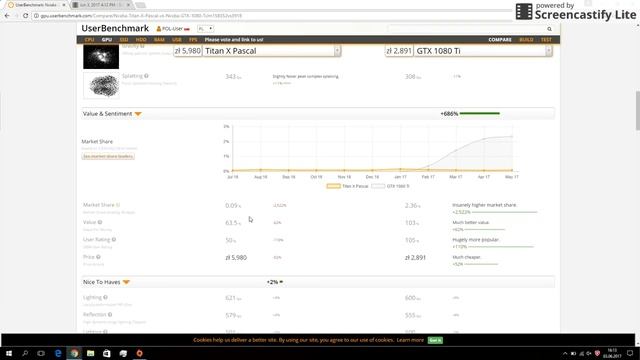Click the UserBenchmark logo text

point(115,28)
